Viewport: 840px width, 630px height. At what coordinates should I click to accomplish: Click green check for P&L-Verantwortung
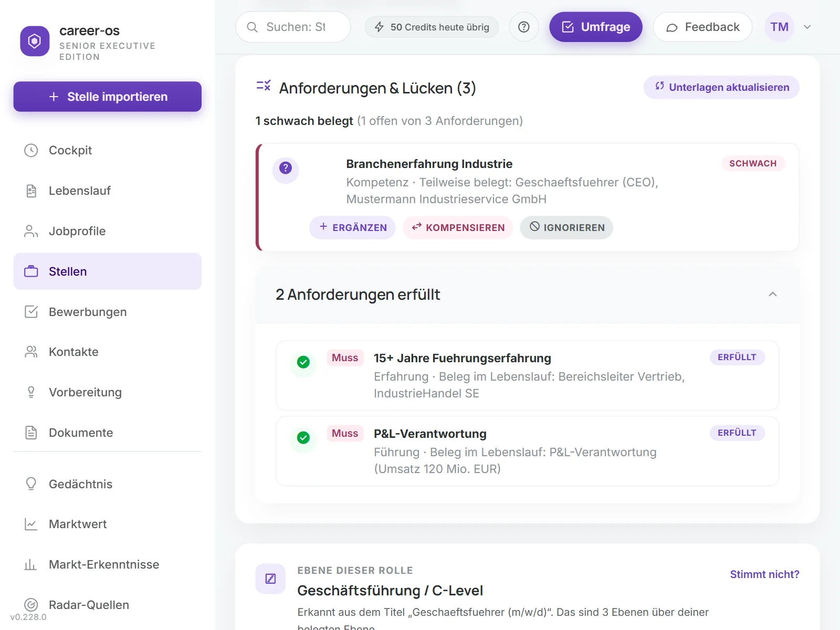(x=303, y=437)
